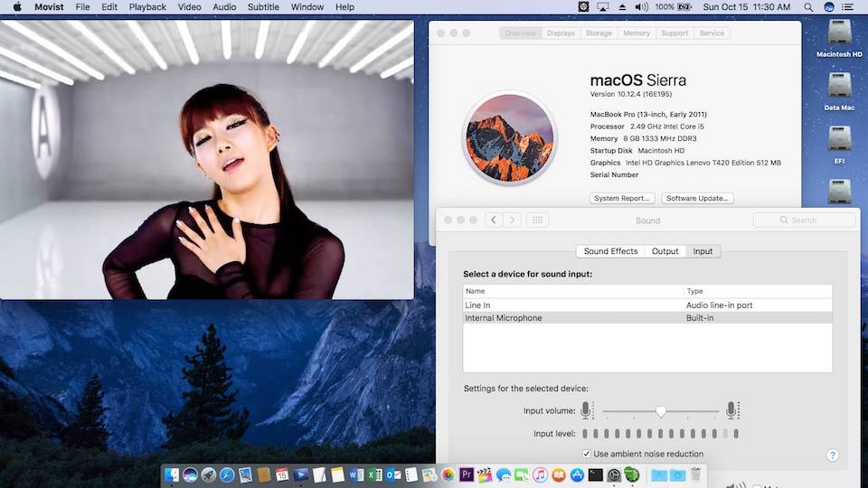Open System Preferences gear in Dock
The width and height of the screenshot is (868, 488).
click(614, 474)
